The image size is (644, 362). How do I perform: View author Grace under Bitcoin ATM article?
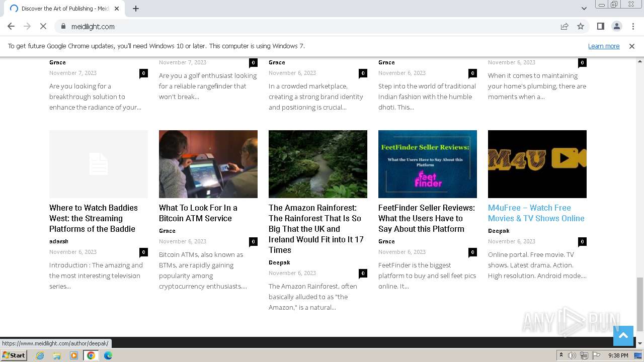pyautogui.click(x=167, y=231)
